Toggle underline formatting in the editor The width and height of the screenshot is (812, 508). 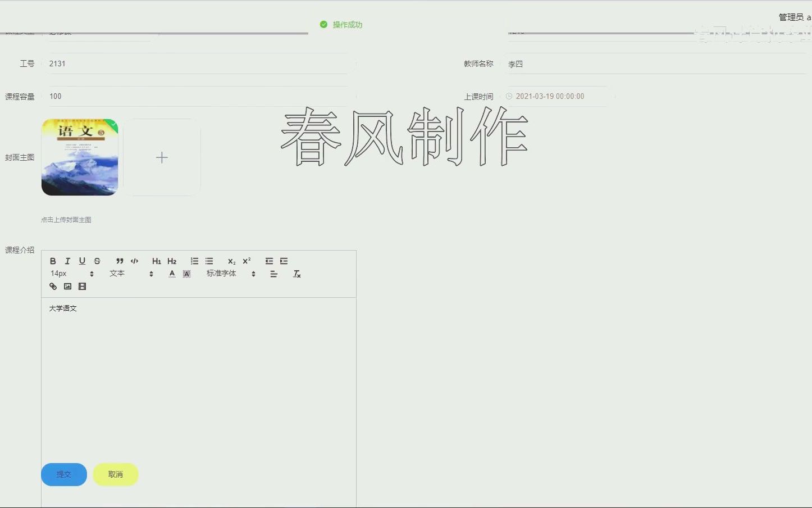[x=82, y=261]
